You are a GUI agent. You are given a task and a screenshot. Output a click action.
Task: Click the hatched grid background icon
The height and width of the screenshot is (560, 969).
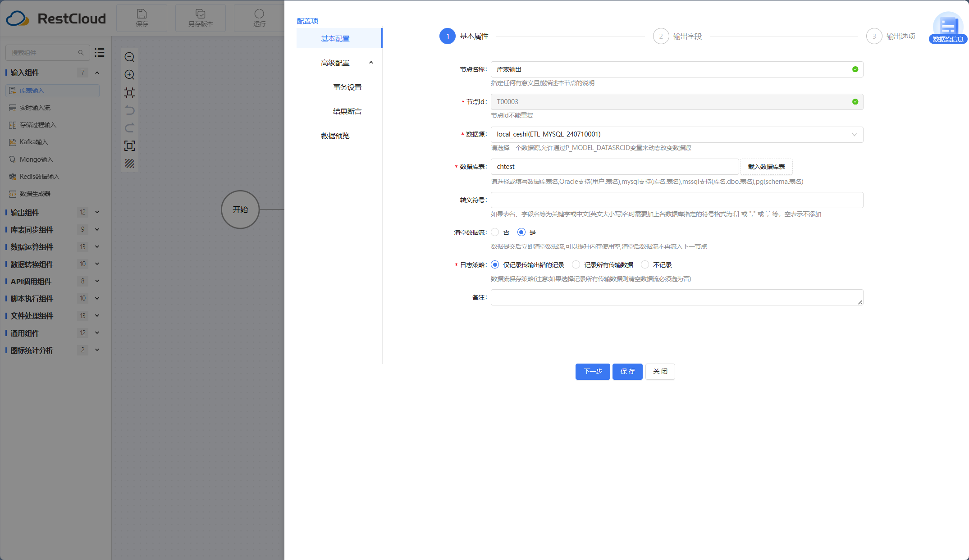click(x=129, y=164)
